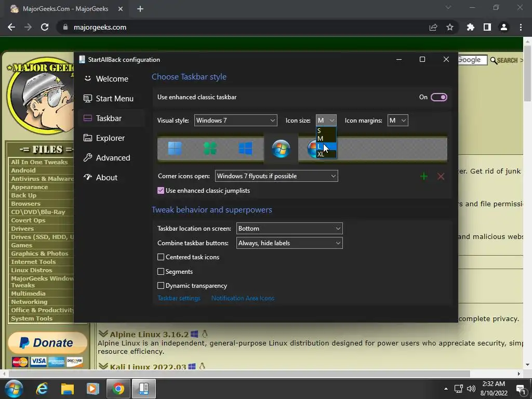
Task: Toggle Use enhanced classic taskbar switch
Action: (438, 97)
